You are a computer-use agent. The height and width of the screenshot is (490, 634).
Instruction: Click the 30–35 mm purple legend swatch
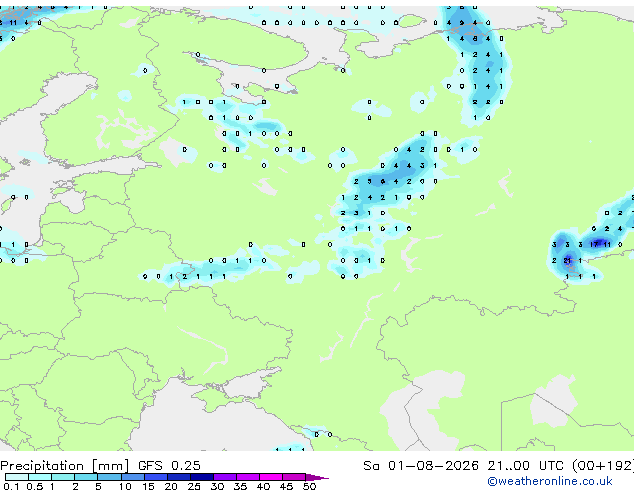click(x=225, y=477)
